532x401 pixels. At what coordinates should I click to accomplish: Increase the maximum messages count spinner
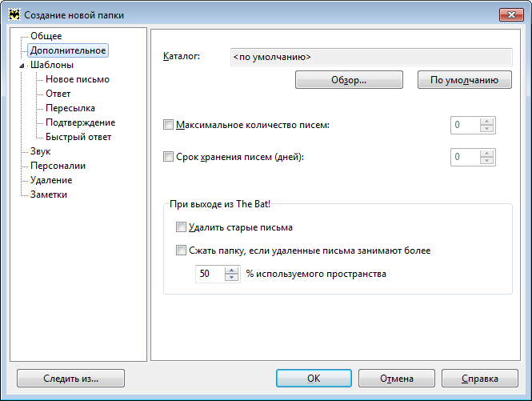coord(486,122)
